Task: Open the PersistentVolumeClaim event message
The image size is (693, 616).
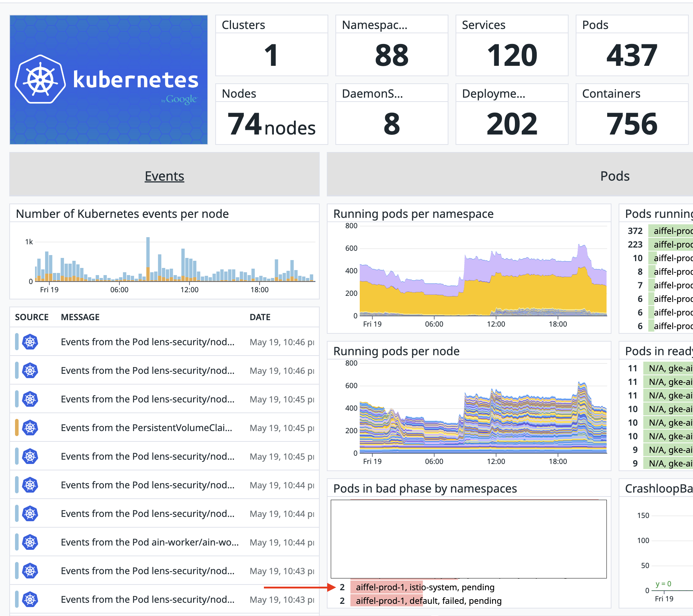Action: click(x=147, y=427)
